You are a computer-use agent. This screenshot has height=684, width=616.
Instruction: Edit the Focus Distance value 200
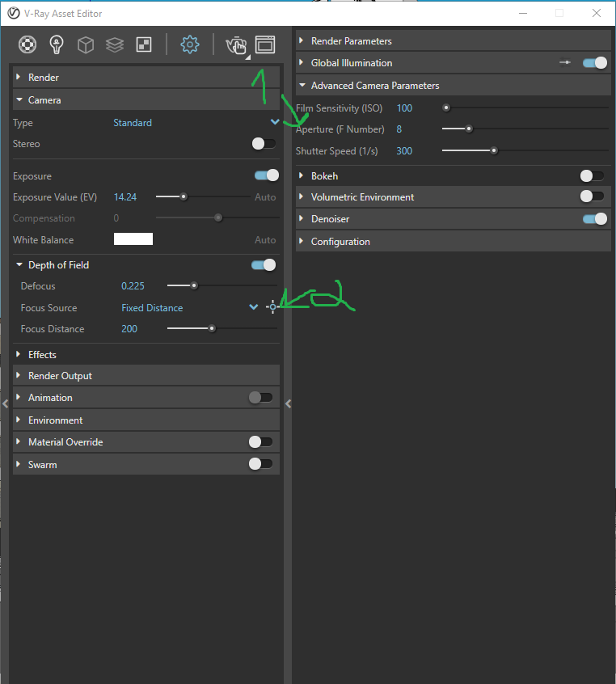pos(129,329)
